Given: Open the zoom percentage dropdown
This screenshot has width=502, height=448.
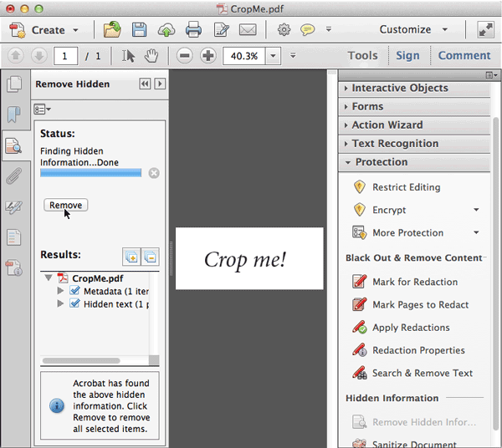Looking at the screenshot, I should click(x=273, y=56).
